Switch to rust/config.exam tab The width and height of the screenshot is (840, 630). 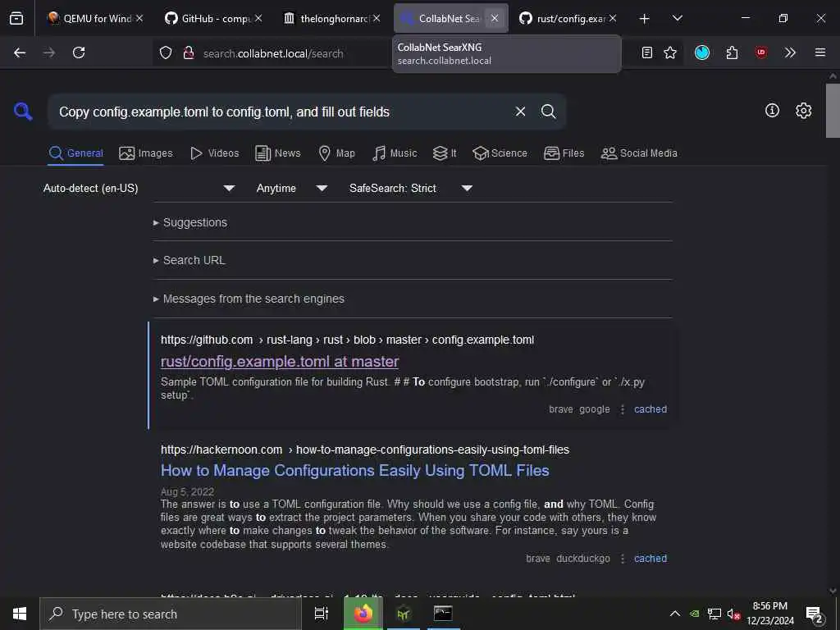(568, 18)
